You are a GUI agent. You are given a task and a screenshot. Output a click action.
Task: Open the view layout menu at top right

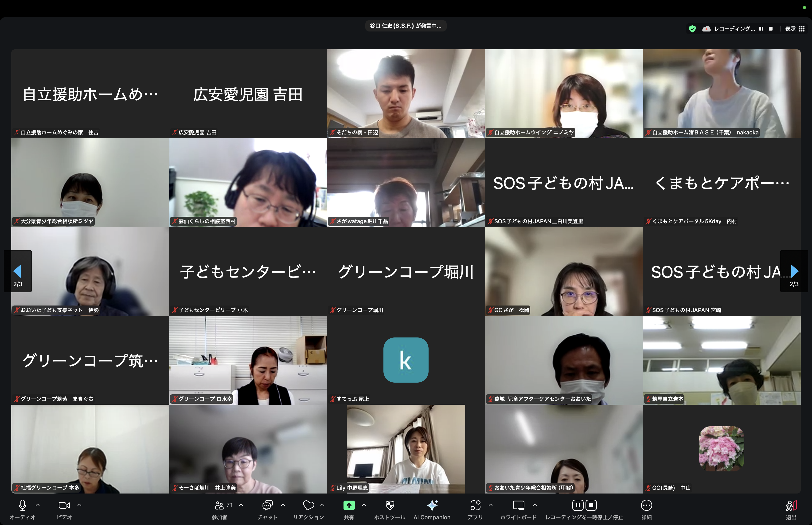(795, 29)
